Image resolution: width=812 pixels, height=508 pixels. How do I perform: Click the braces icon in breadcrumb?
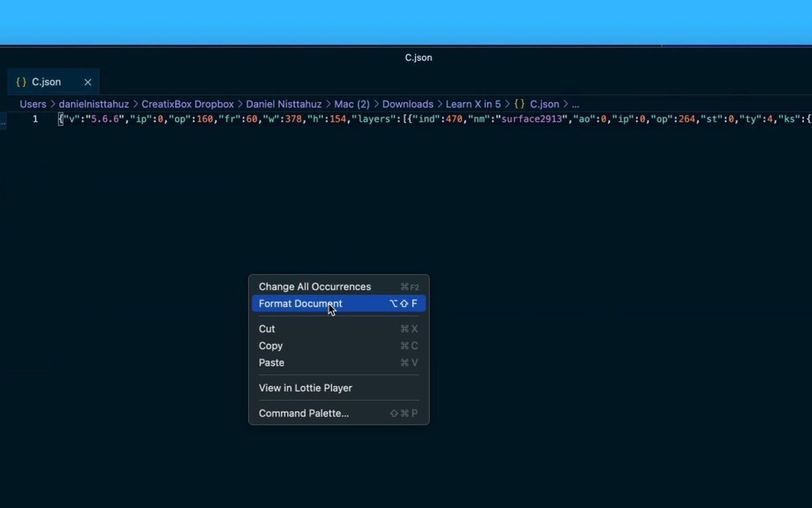pyautogui.click(x=519, y=104)
